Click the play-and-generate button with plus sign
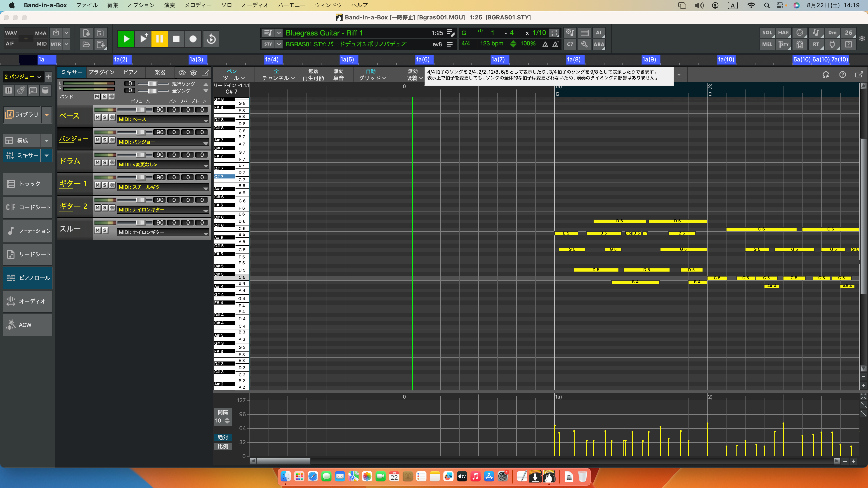This screenshot has height=488, width=868. tap(143, 39)
